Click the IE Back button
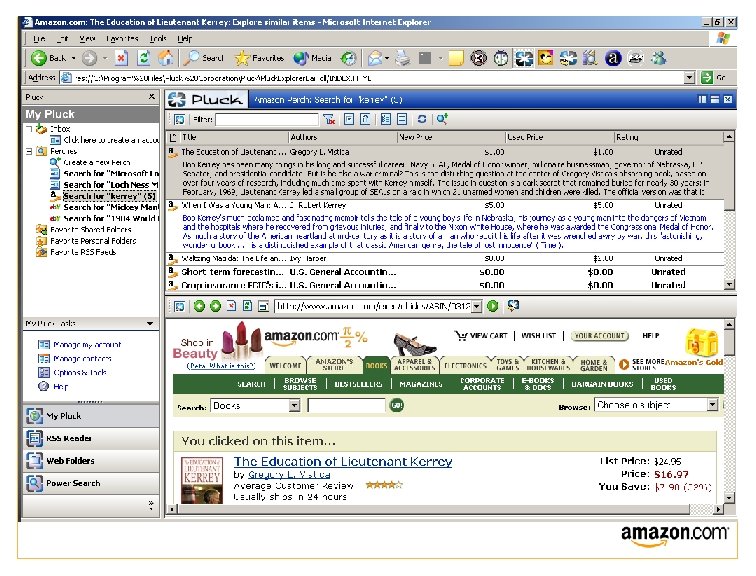Viewport: 756px width, 576px height. pos(48,58)
